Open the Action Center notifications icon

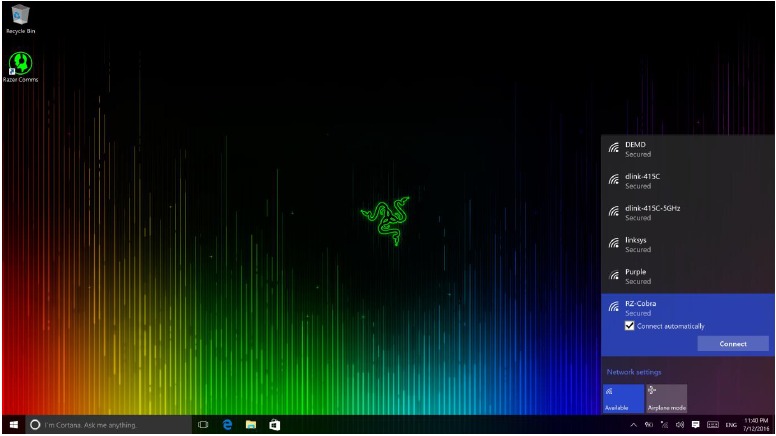tap(695, 425)
